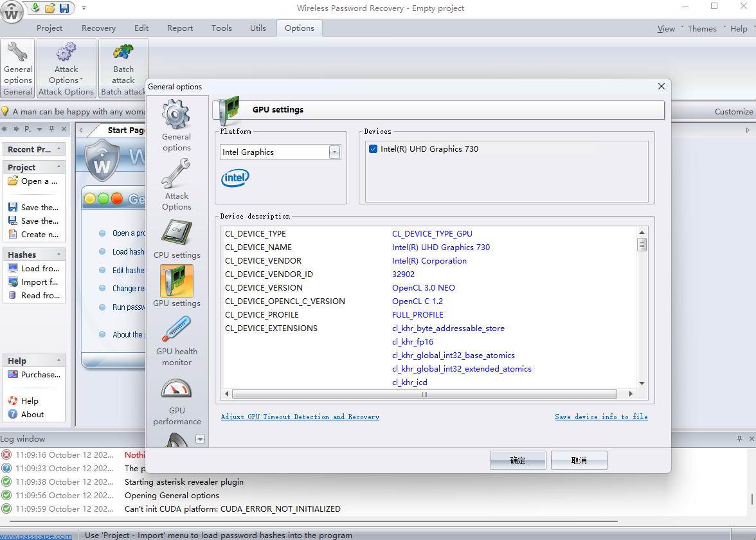Collapse the Recent Projects panel section
The width and height of the screenshot is (756, 540).
(x=59, y=149)
